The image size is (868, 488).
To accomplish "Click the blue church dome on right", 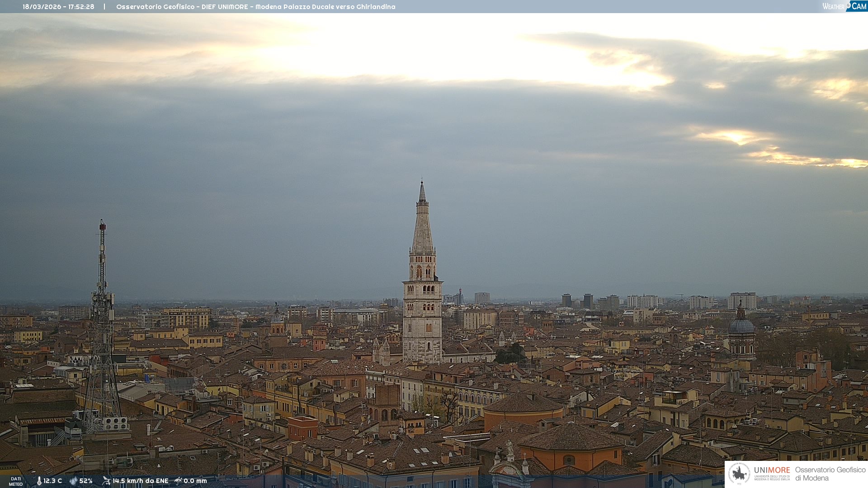I will point(741,325).
